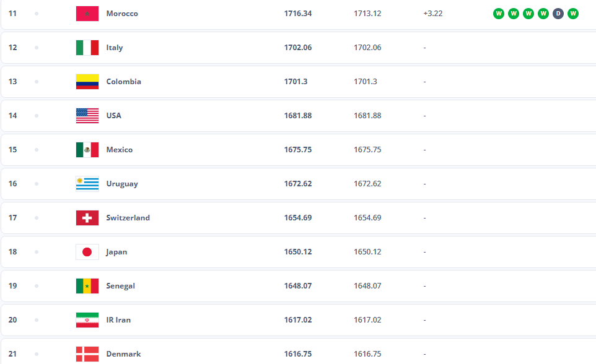Click the Morocco flag icon

coord(87,14)
